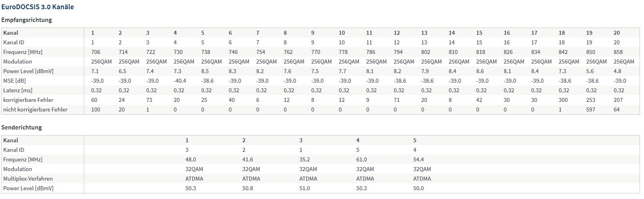The width and height of the screenshot is (644, 199).
Task: Click the Senderichtung section title
Action: pyautogui.click(x=22, y=127)
